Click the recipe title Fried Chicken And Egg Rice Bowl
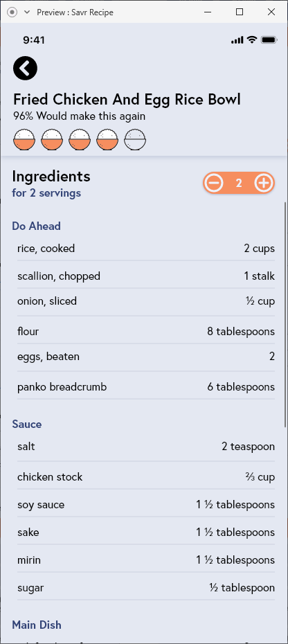The height and width of the screenshot is (644, 288). click(127, 100)
